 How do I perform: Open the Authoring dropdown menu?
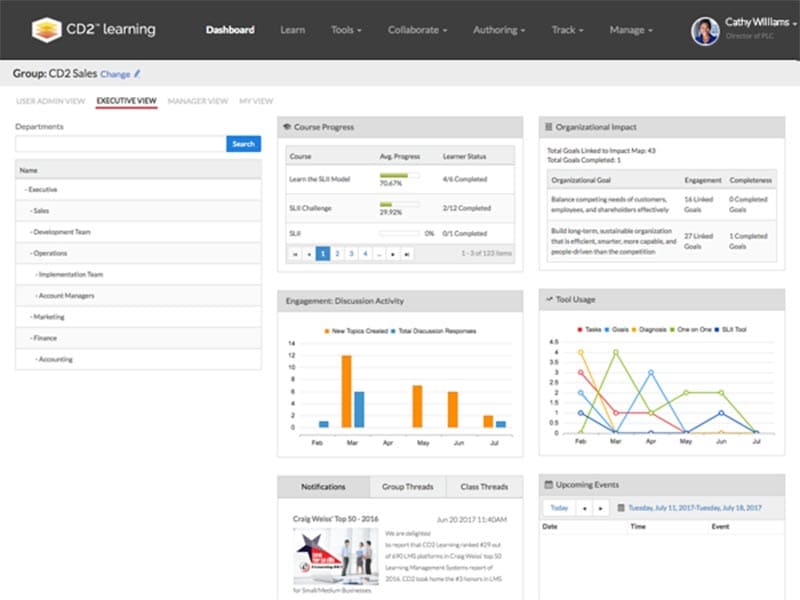(498, 30)
